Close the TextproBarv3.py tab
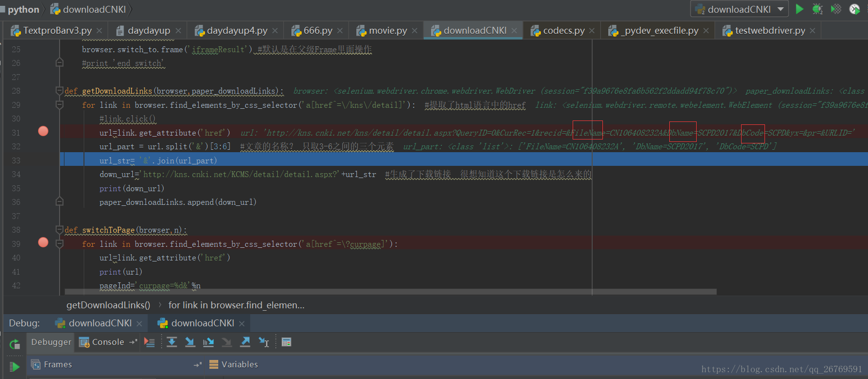The width and height of the screenshot is (868, 379). click(x=99, y=31)
